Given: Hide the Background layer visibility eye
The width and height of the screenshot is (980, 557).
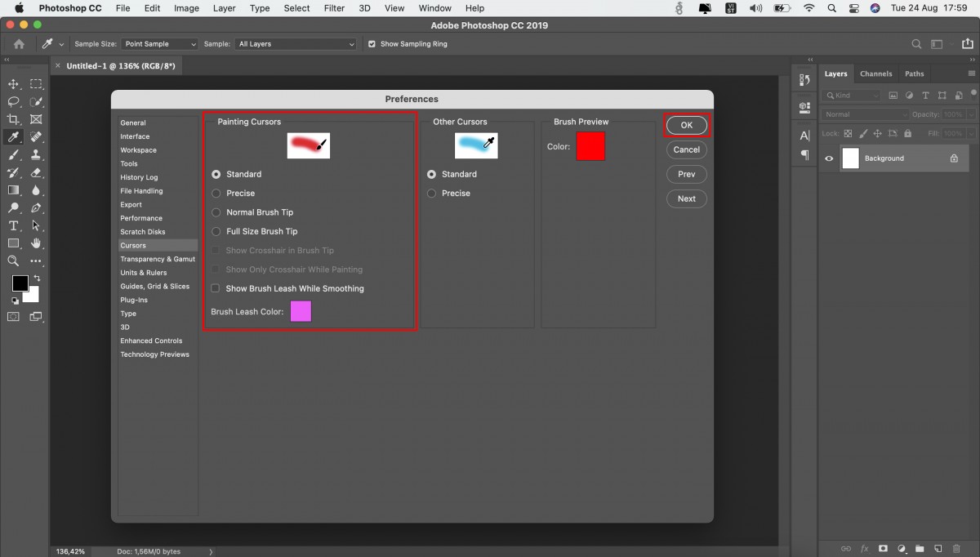Looking at the screenshot, I should 829,158.
